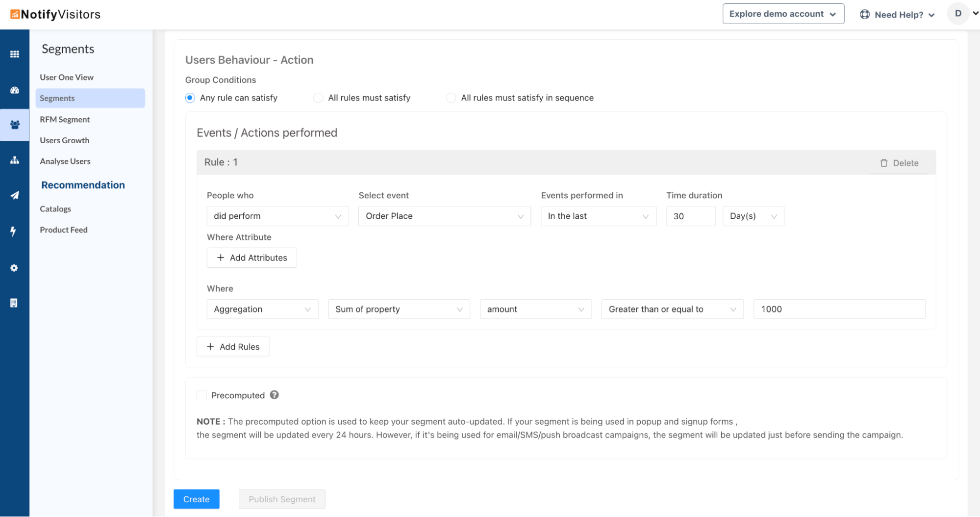
Task: Expand the 'Explore demo account' dropdown
Action: coord(783,14)
